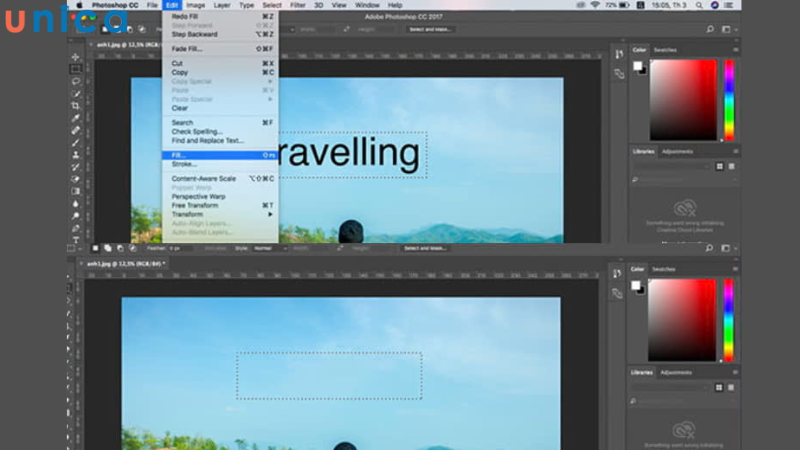Open the workspace switcher in lower options bar

coord(728,248)
